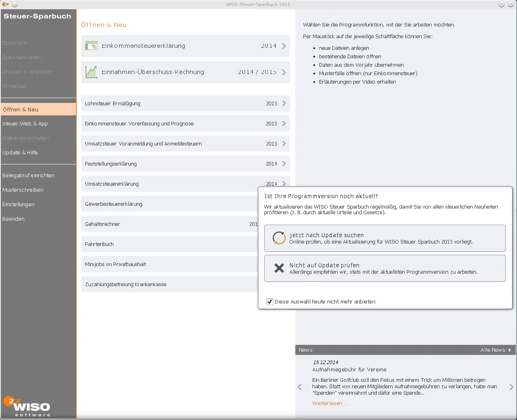Toggle 'Update & Hilfe' in the sidebar
This screenshot has height=420, width=517.
click(x=20, y=152)
